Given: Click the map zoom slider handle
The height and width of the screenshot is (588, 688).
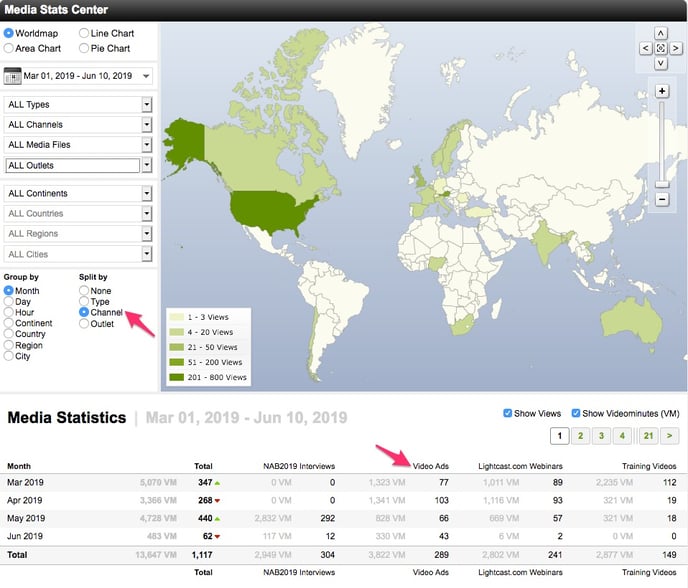Looking at the screenshot, I should point(662,184).
